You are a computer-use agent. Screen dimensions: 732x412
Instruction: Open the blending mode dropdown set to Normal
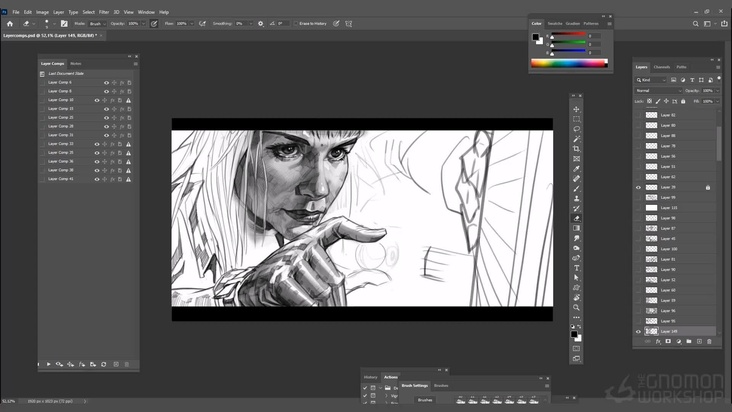pos(658,90)
